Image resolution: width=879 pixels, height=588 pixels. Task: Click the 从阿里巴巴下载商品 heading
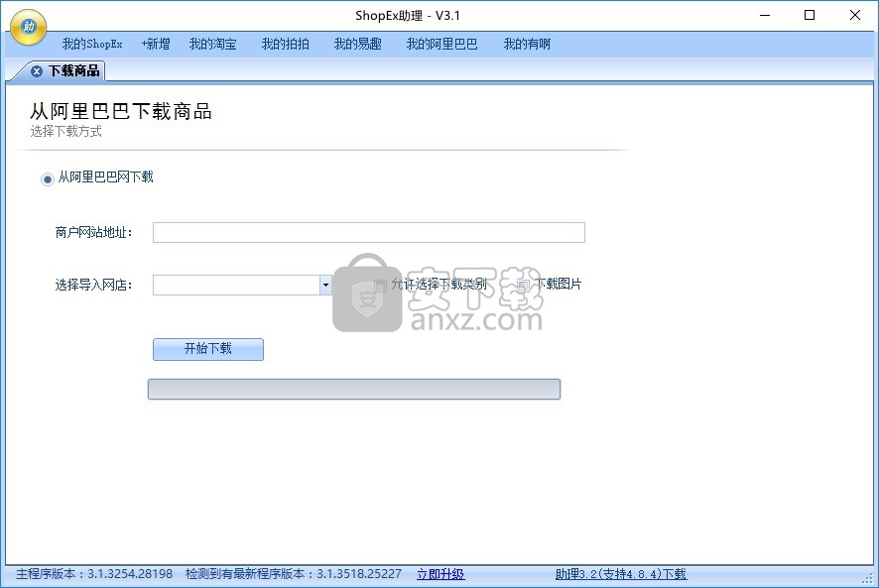coord(120,111)
